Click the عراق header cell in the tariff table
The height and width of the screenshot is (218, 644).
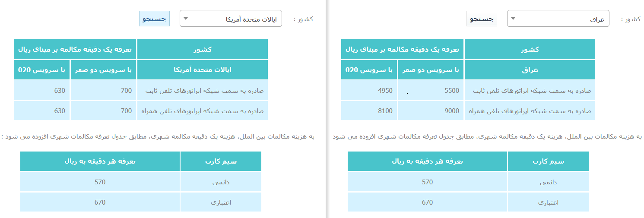coord(530,70)
